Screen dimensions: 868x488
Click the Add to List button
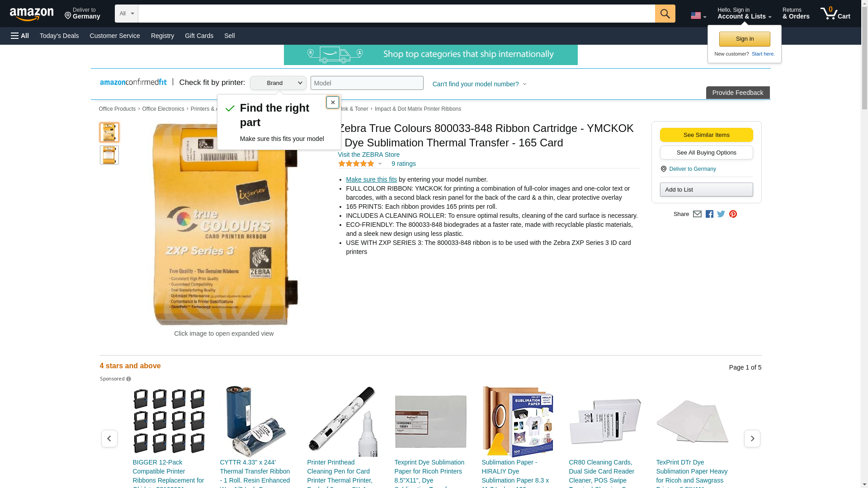tap(706, 190)
